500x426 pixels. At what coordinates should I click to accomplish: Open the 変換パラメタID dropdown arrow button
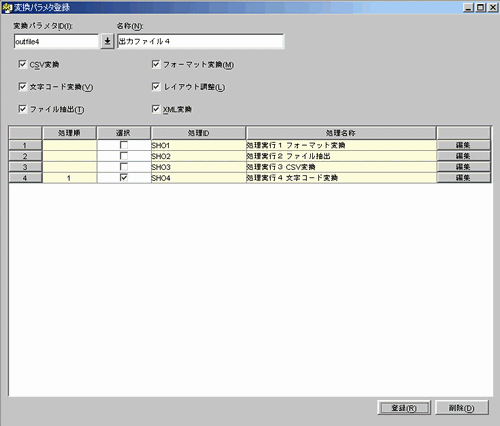107,41
